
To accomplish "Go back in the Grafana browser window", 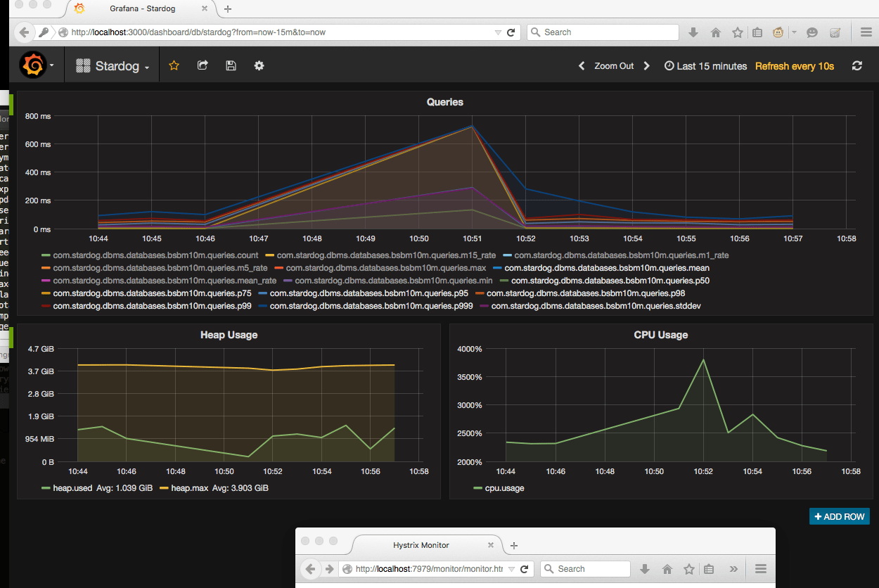I will click(x=24, y=32).
